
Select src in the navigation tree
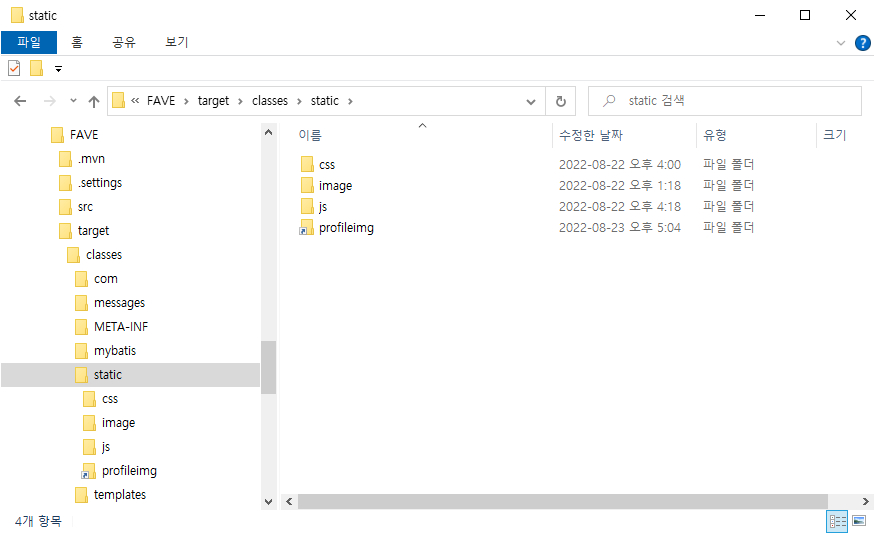[x=85, y=207]
